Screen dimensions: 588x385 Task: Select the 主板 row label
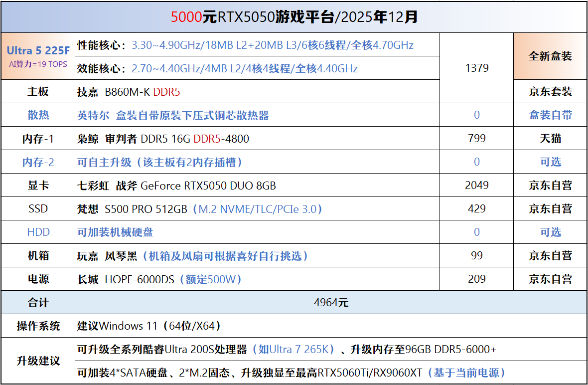tap(38, 92)
